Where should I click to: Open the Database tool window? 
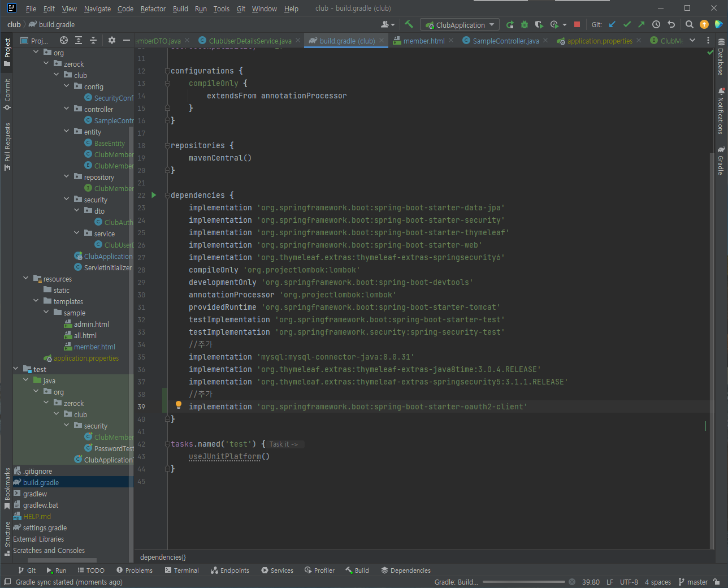click(x=721, y=57)
